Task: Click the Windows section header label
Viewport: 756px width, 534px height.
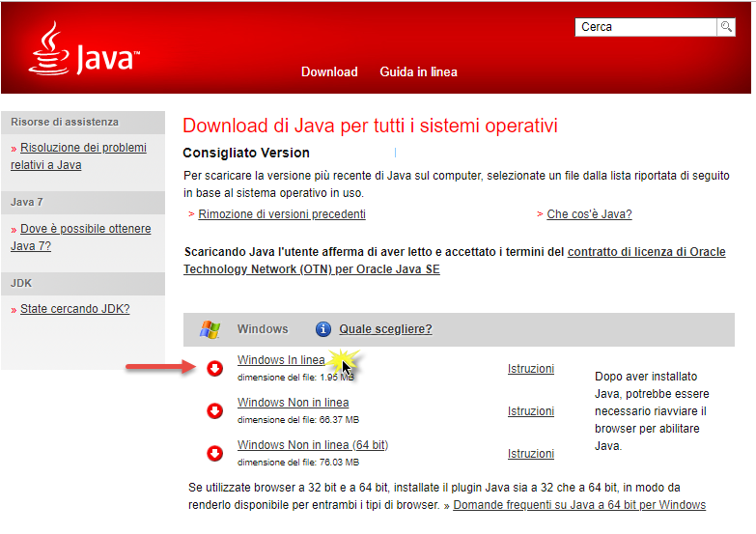Action: click(x=263, y=329)
